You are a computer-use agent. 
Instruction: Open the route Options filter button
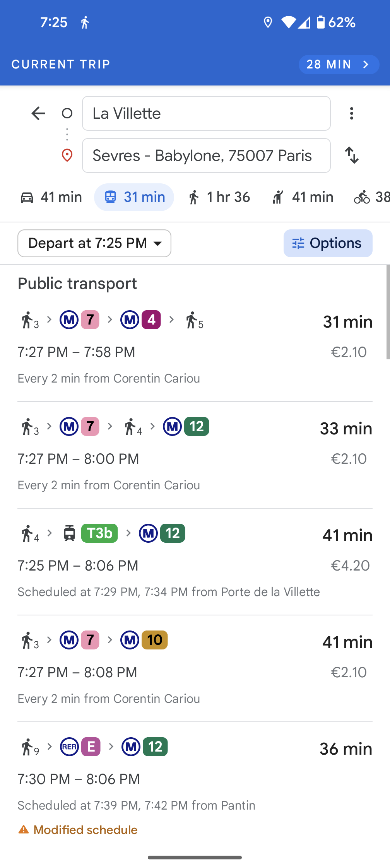pyautogui.click(x=328, y=243)
